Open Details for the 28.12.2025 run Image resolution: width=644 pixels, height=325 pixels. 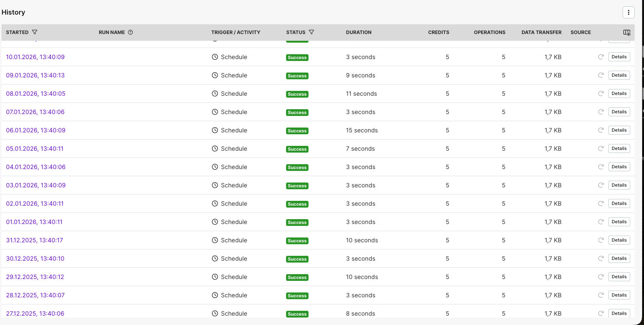(x=619, y=295)
